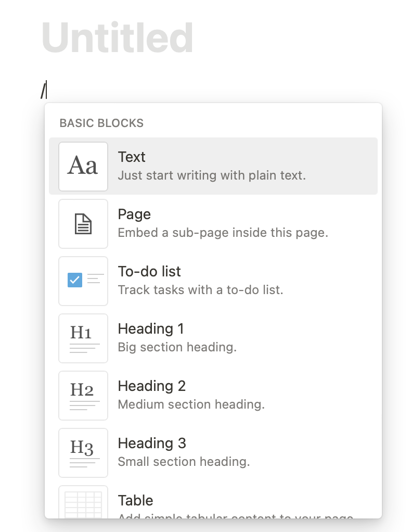Click the description "Embed a sub-page inside this page."
411x532 pixels.
coord(223,233)
